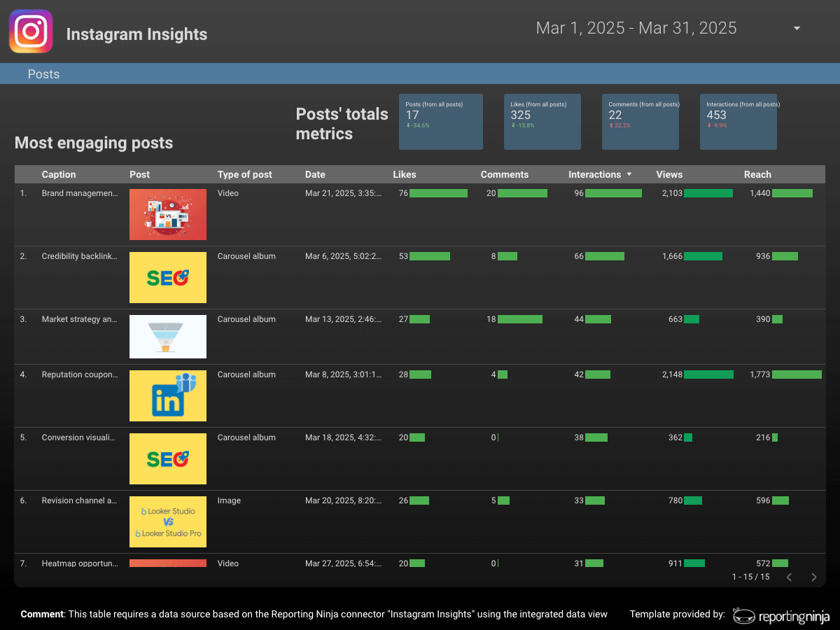
Task: Click the caption text "Market strategy an..."
Action: (x=80, y=319)
